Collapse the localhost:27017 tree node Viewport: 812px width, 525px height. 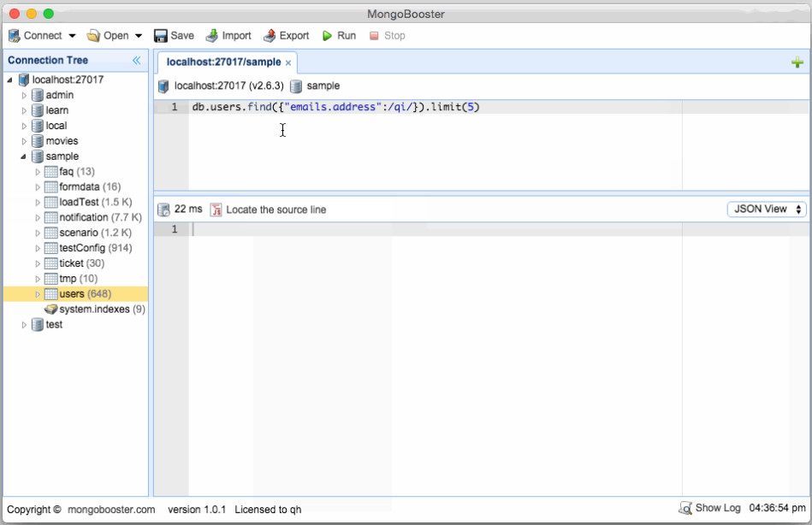(9, 80)
